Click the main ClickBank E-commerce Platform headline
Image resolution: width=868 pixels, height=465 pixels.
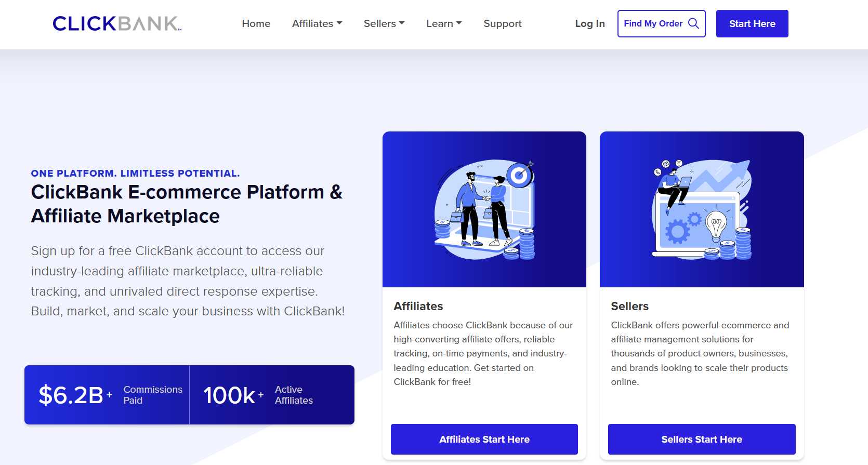pos(187,204)
